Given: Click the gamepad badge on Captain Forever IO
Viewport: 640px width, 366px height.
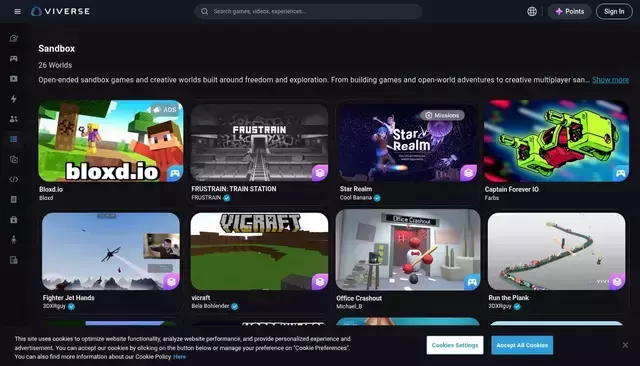Looking at the screenshot, I should [x=620, y=173].
